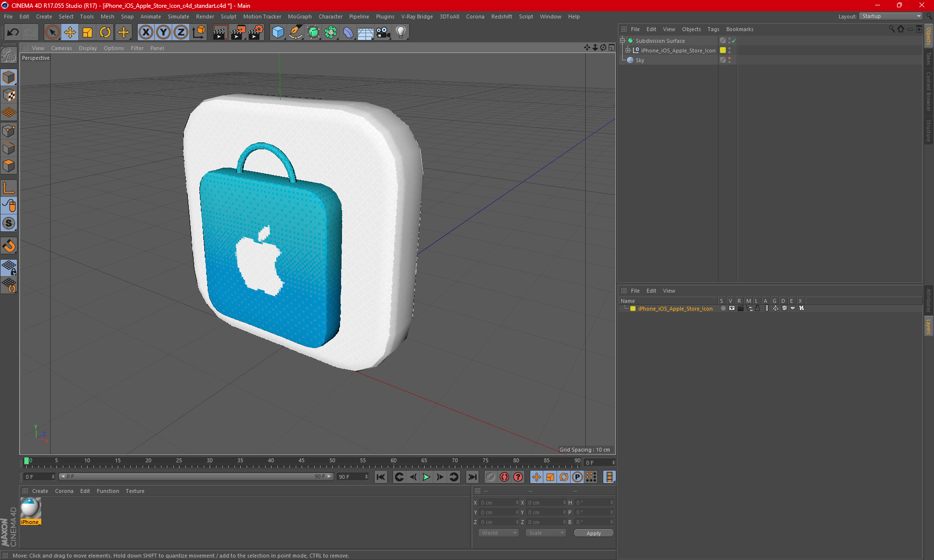Toggle Sky visibility dots
This screenshot has width=934, height=560.
pyautogui.click(x=729, y=60)
